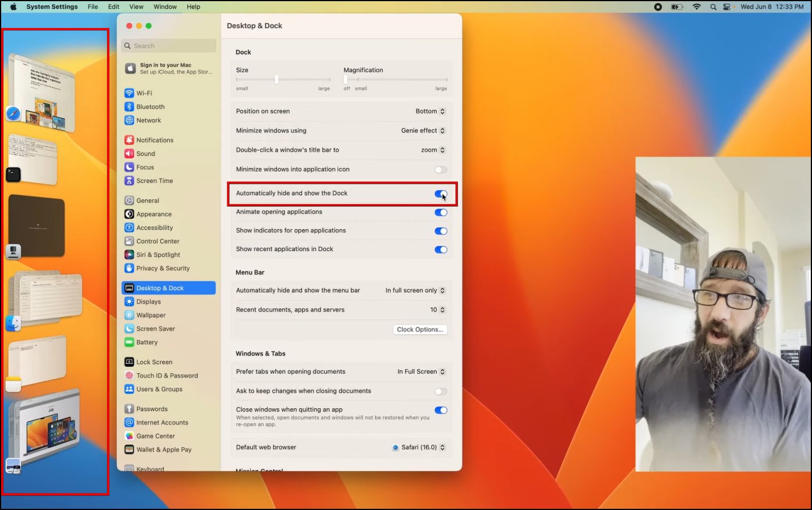Toggle Close windows when quitting an app
This screenshot has width=812, height=510.
pyautogui.click(x=441, y=410)
